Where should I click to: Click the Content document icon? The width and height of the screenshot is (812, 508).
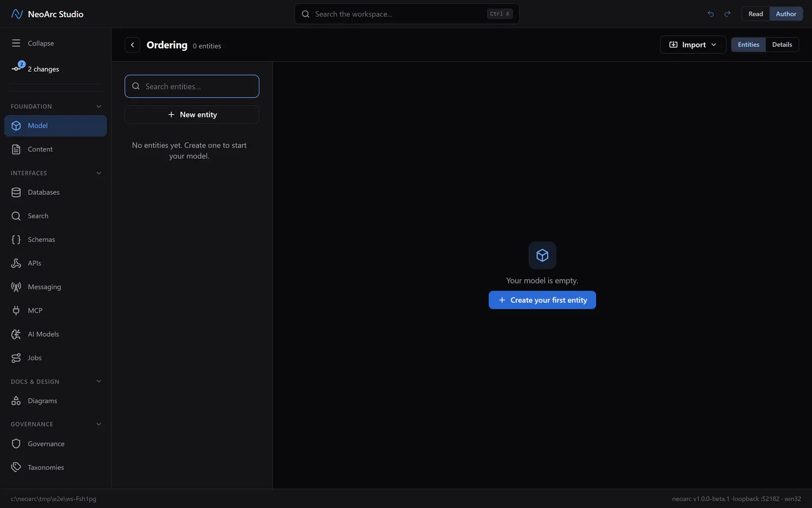pos(16,149)
